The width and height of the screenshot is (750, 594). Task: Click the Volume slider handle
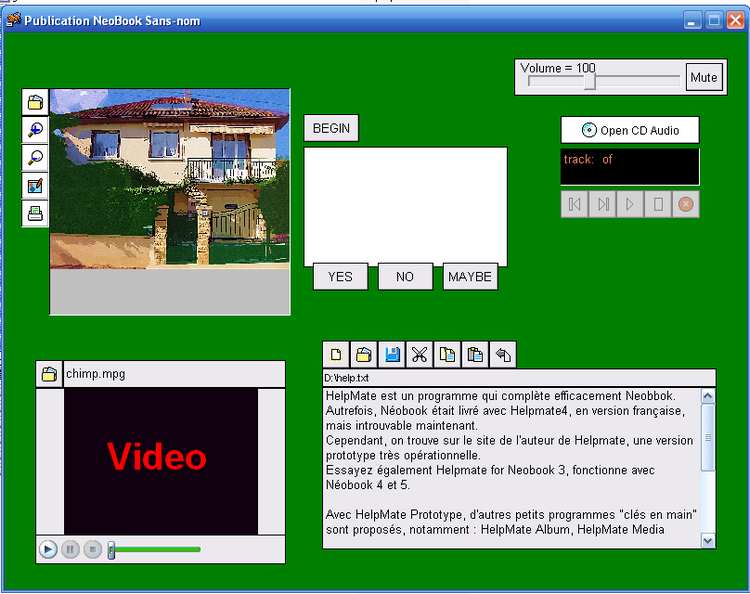(590, 80)
